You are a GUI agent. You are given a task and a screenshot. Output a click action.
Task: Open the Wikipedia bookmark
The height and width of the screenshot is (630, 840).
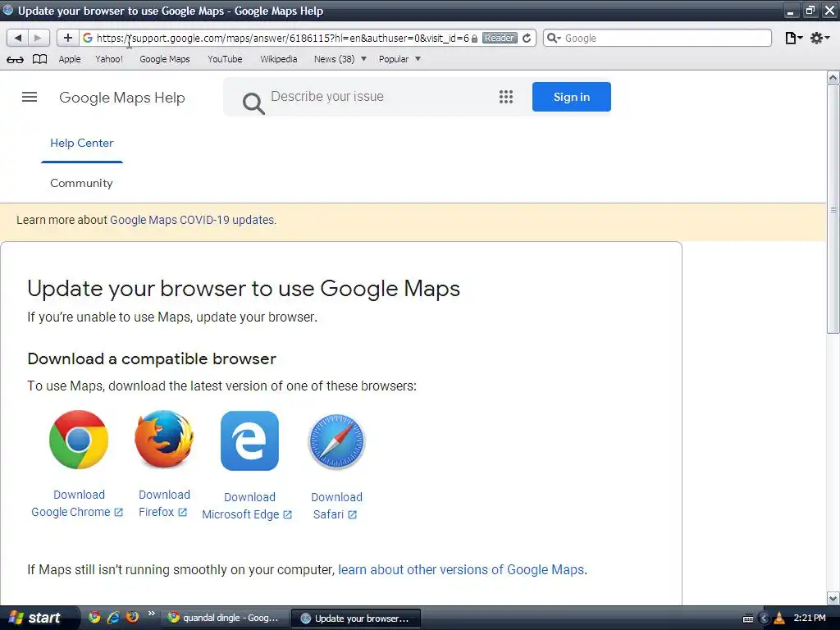(279, 59)
